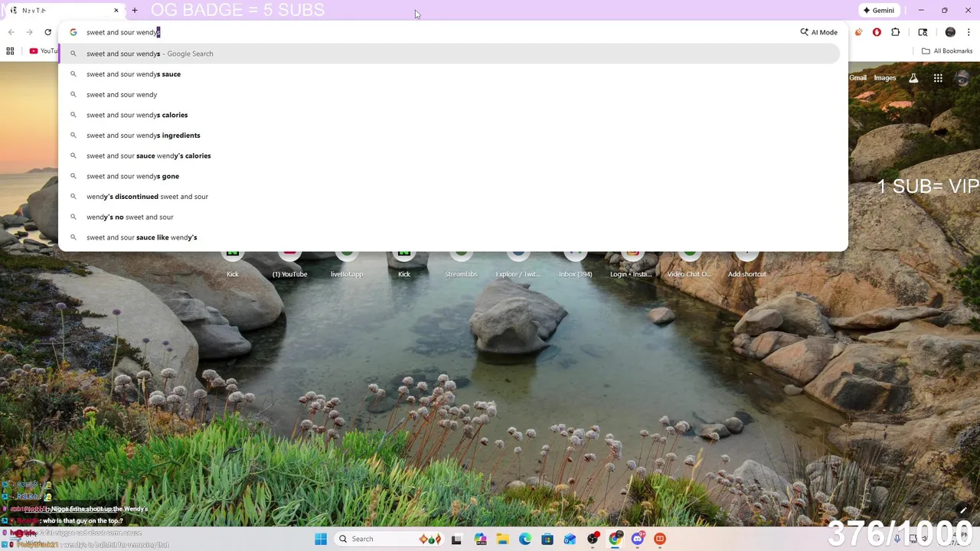The width and height of the screenshot is (980, 551).
Task: Open File Explorer from taskbar
Action: (x=502, y=539)
